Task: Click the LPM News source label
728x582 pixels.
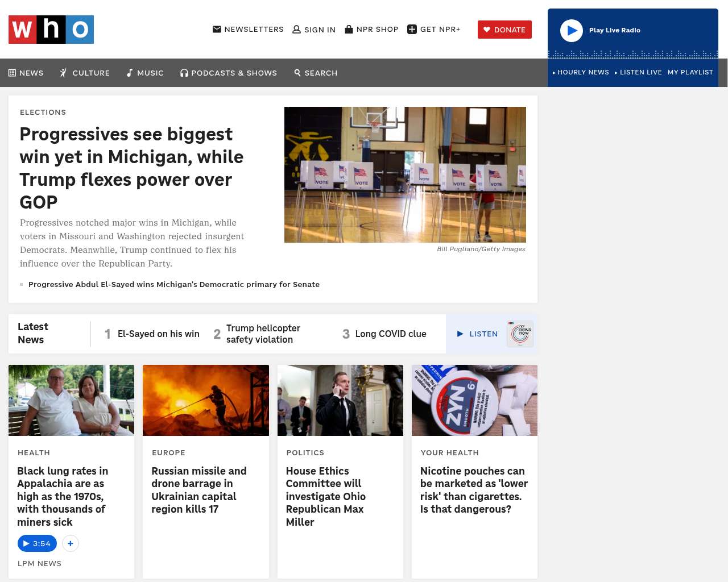Action: (40, 563)
